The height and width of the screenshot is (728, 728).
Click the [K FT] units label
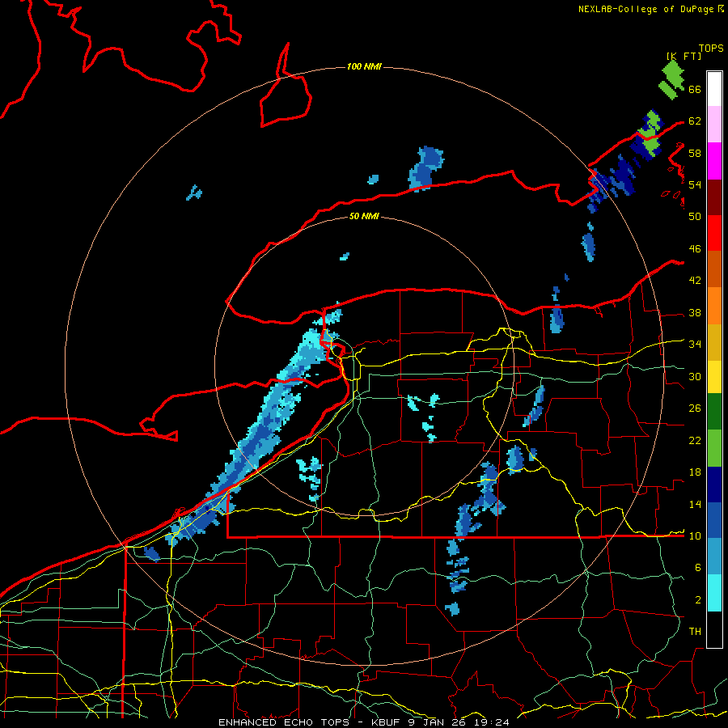coord(684,56)
